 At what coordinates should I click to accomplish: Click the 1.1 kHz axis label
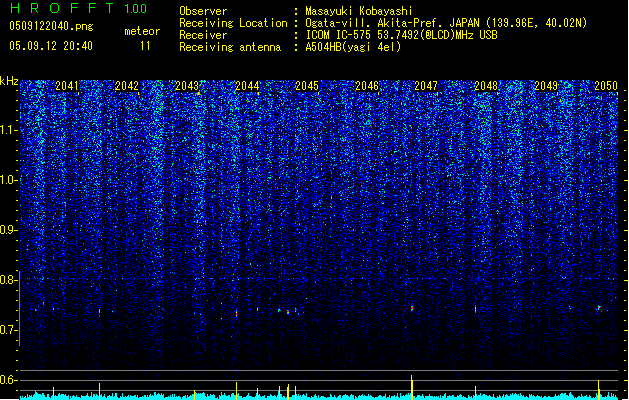coord(8,130)
